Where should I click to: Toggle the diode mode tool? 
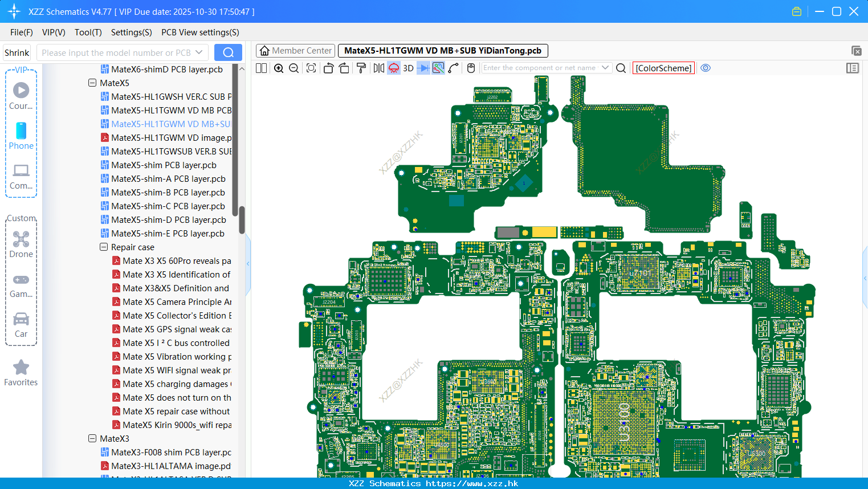423,68
